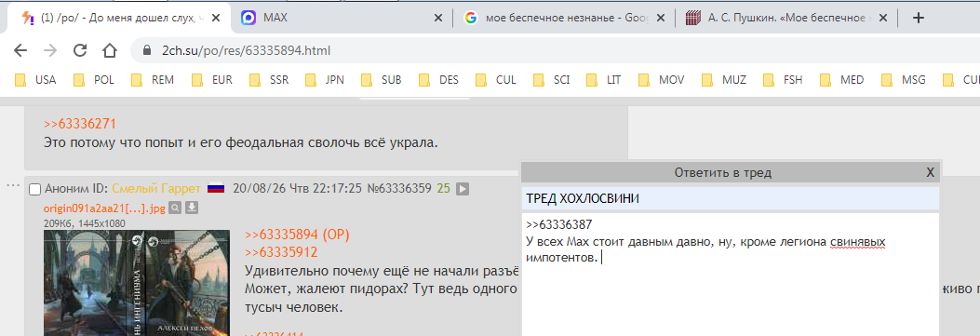Screen dimensions: 980x336
Task: Click post number №63336359
Action: (398, 188)
